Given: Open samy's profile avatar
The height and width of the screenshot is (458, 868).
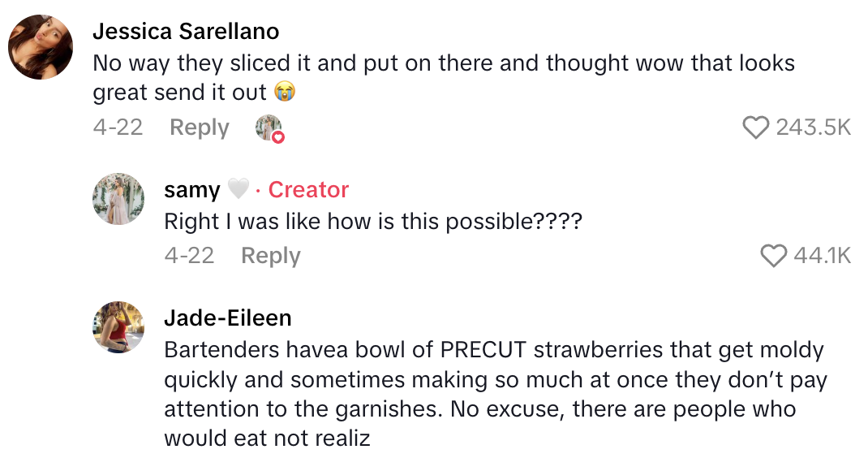Looking at the screenshot, I should 118,199.
